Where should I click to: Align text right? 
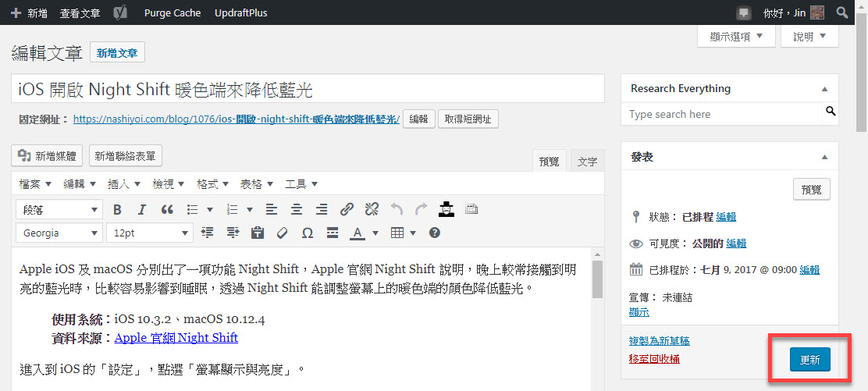click(322, 209)
